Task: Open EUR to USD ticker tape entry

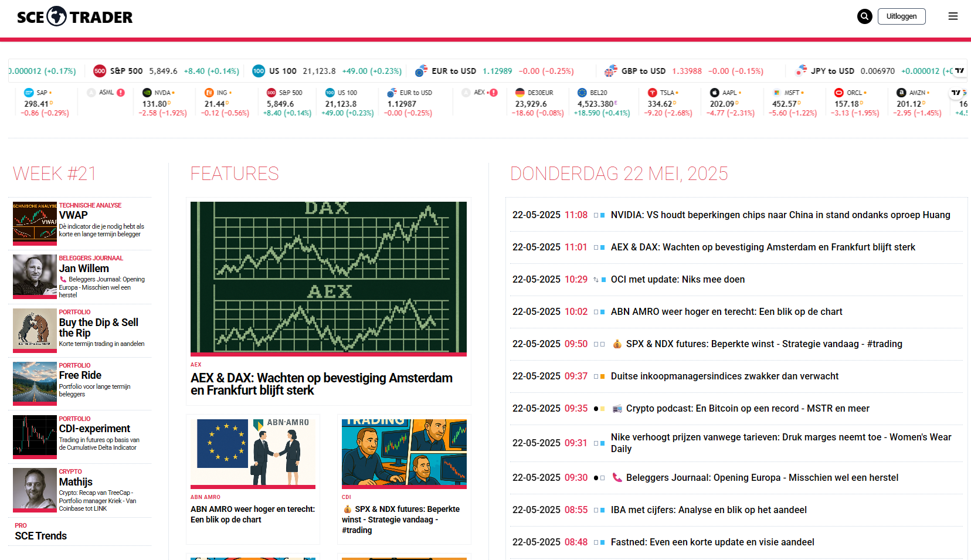Action: click(x=494, y=71)
